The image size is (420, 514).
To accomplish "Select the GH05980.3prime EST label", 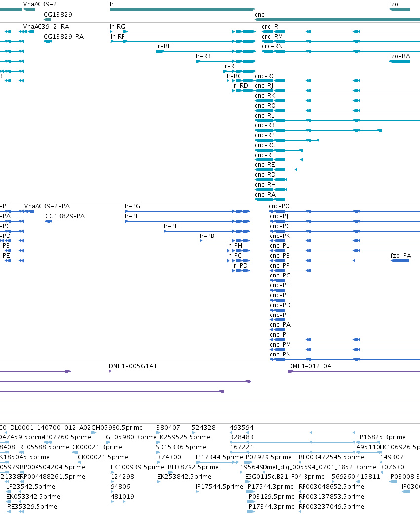I will [x=131, y=437].
